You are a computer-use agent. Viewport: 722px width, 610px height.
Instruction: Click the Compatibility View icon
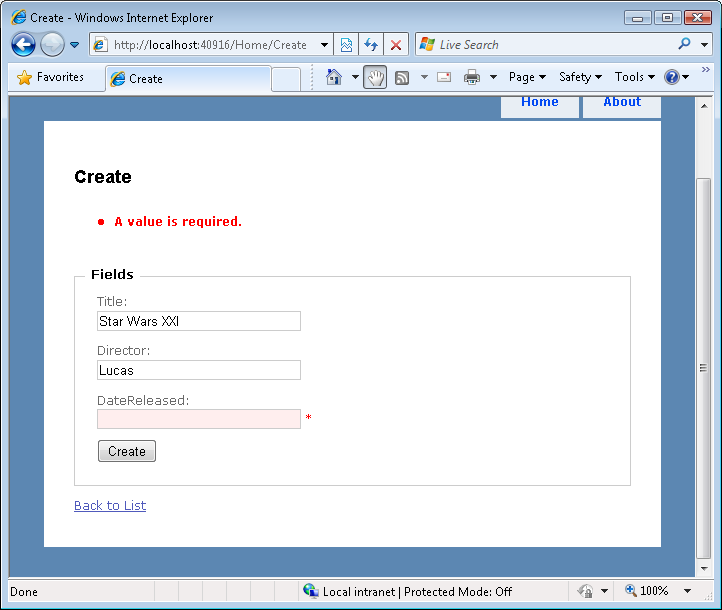(346, 45)
